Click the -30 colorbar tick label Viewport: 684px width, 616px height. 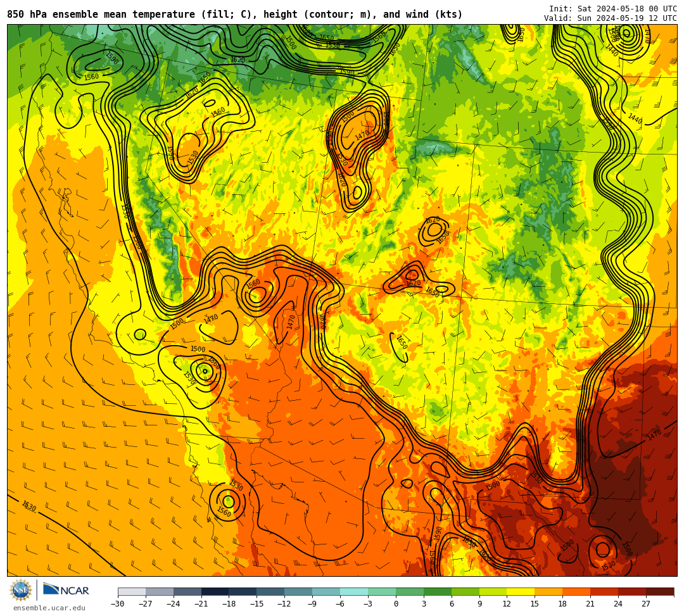[118, 604]
